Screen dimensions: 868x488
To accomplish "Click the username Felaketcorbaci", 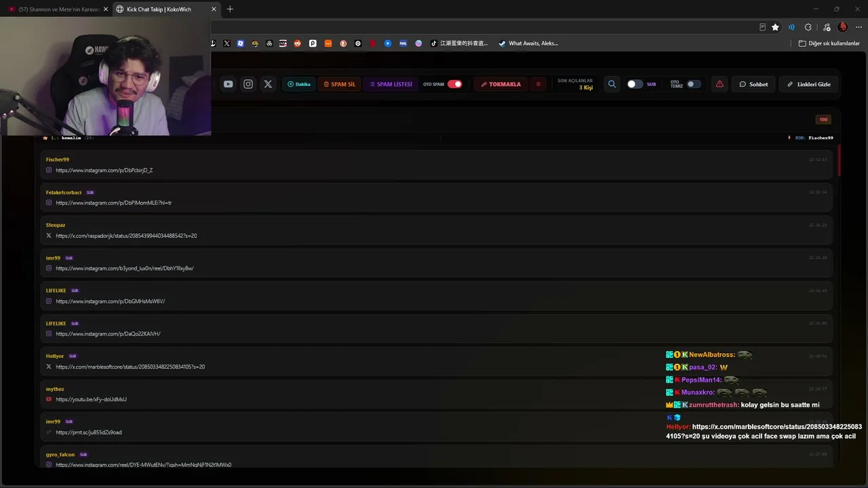I will click(64, 192).
